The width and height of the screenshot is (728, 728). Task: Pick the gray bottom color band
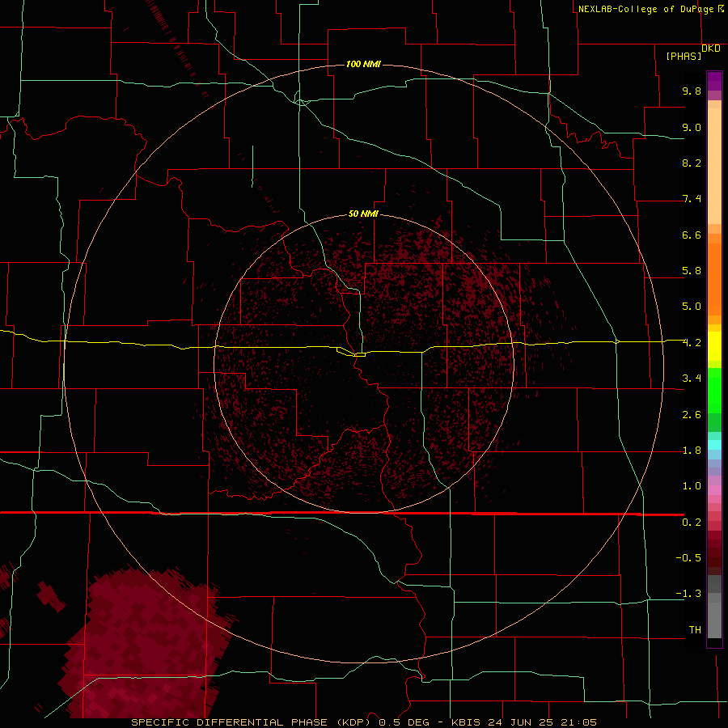pos(714,620)
